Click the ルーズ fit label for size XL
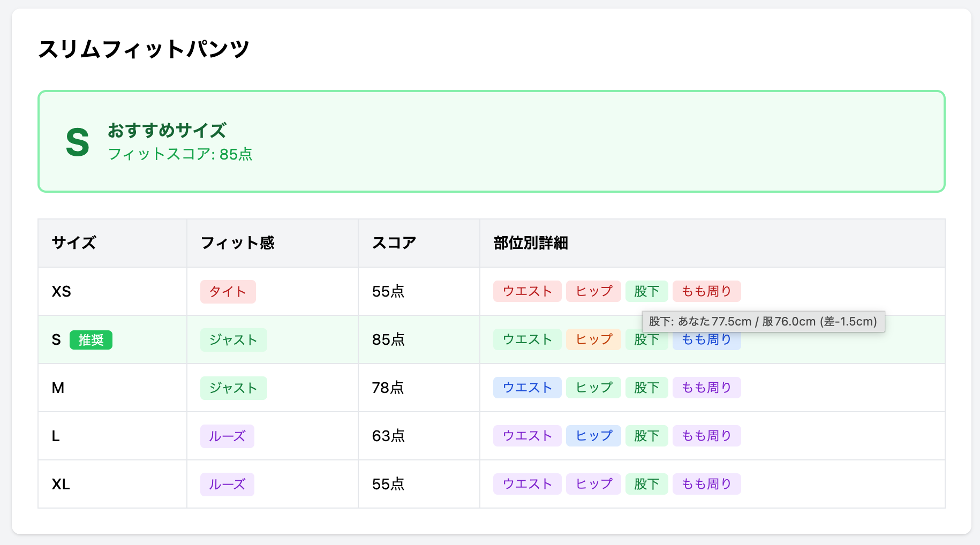Viewport: 980px width, 545px height. [227, 483]
